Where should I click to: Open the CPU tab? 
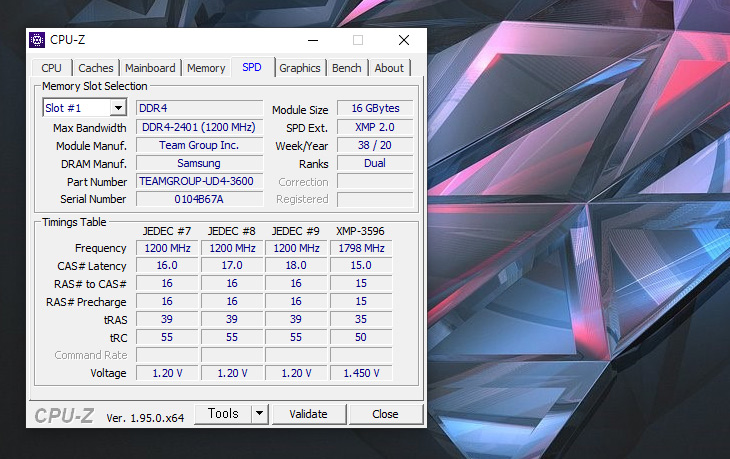point(52,68)
